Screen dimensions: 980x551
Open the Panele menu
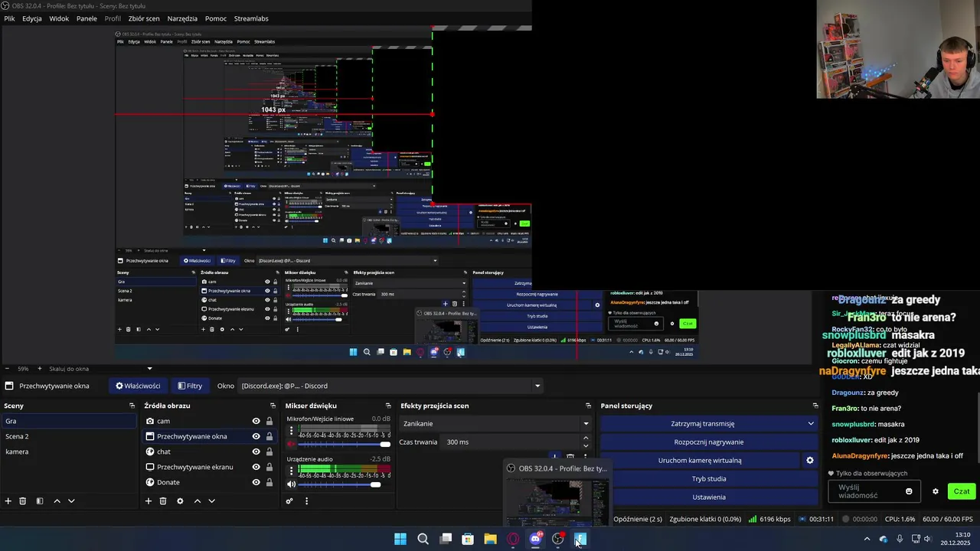pos(87,18)
